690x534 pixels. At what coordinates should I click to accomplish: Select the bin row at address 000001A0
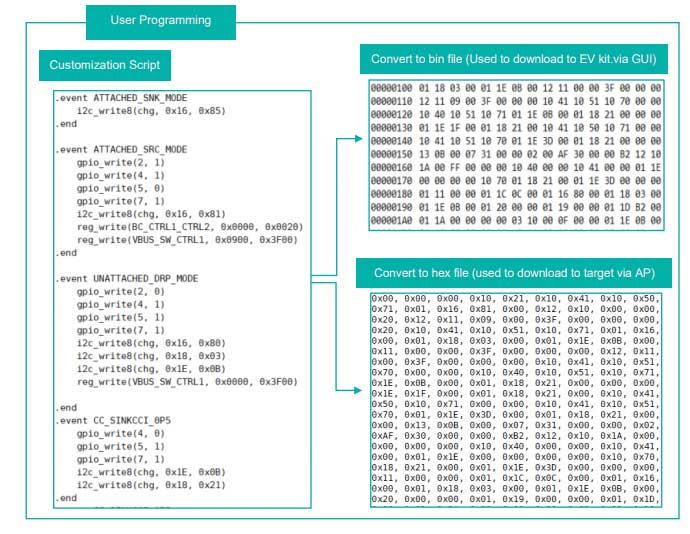pyautogui.click(x=516, y=220)
